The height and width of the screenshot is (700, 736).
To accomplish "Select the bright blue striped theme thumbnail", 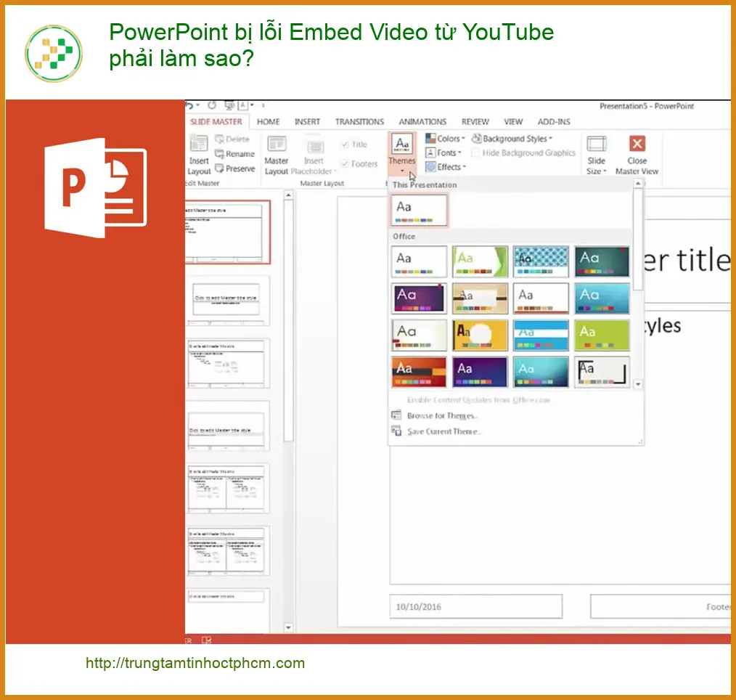I will (541, 335).
